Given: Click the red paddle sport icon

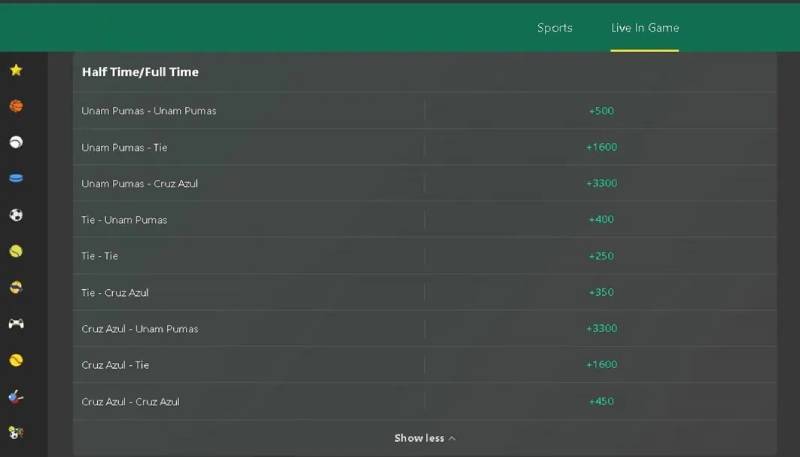Looking at the screenshot, I should click(16, 397).
